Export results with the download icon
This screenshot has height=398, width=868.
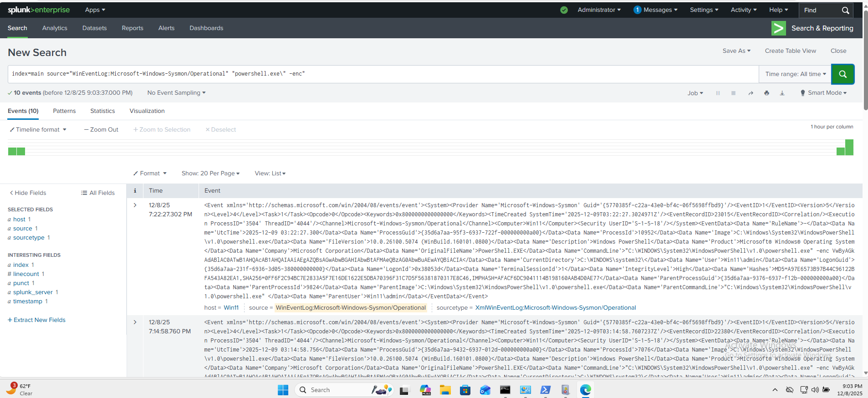tap(782, 93)
